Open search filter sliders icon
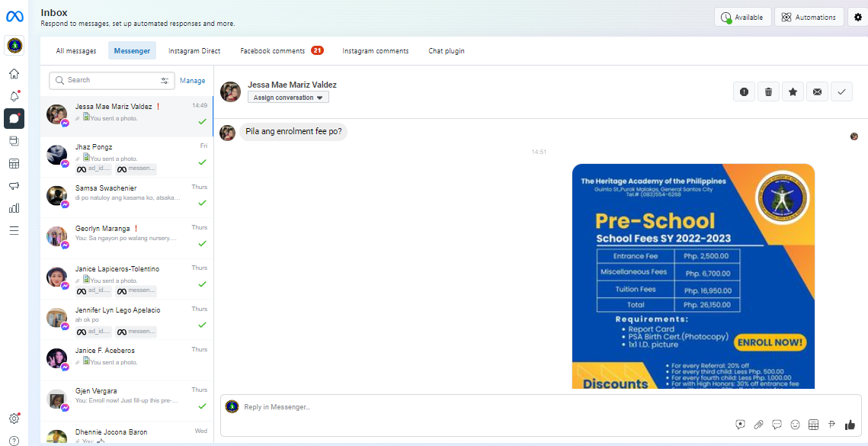 (x=165, y=81)
